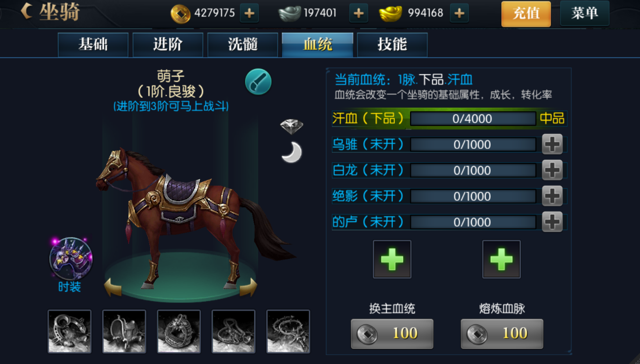Unlock the 的卢 bloodline plus button
Screen dimensions: 640x364
point(552,221)
